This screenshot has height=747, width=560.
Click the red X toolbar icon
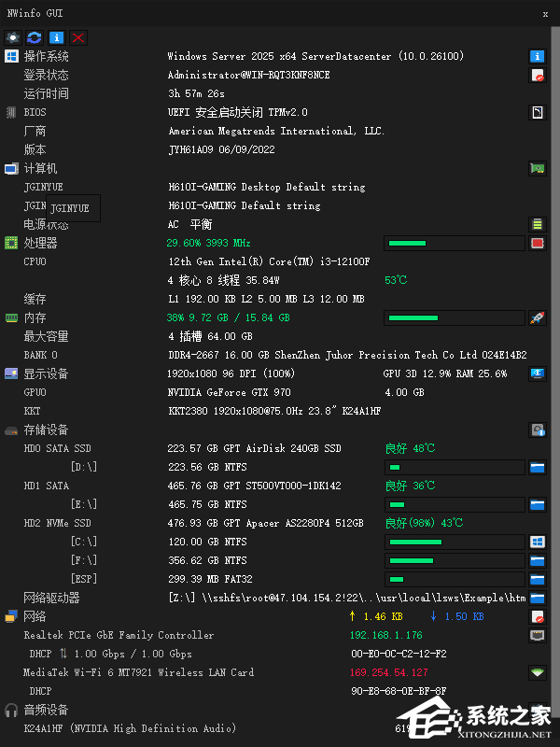click(78, 37)
